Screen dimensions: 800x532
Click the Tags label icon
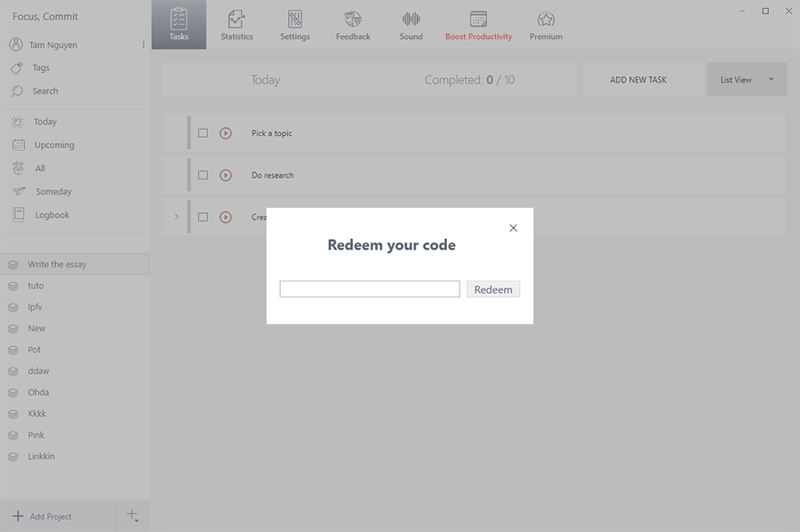(x=17, y=67)
